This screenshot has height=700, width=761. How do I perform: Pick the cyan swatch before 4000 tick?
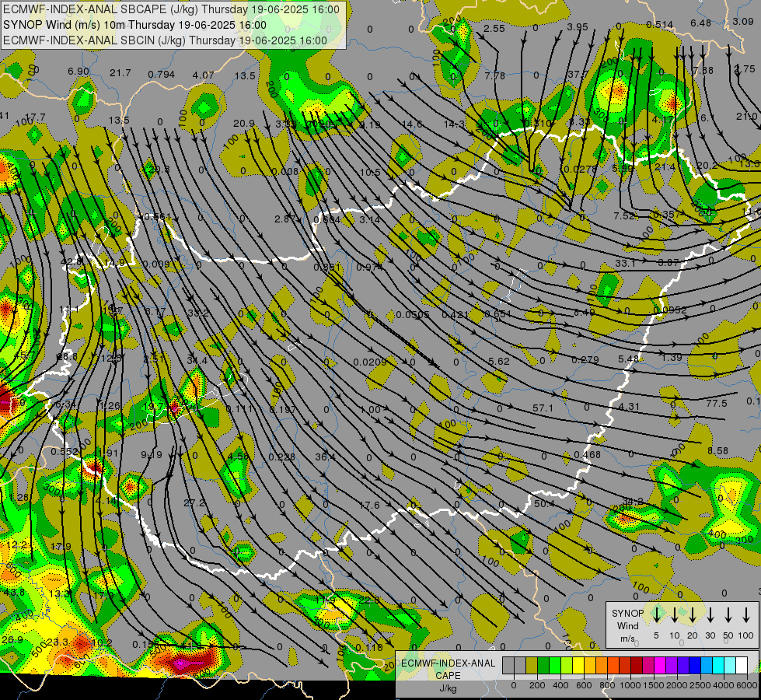(x=717, y=665)
